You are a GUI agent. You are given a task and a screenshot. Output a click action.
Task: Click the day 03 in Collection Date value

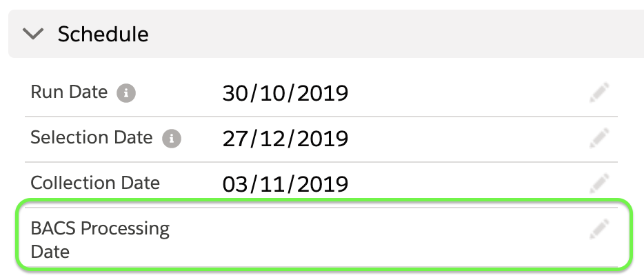pyautogui.click(x=234, y=184)
